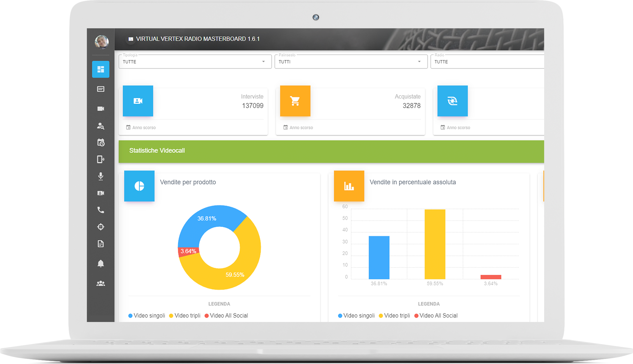Viewport: 633px width, 364px height.
Task: Select the microphone icon in sidebar
Action: tap(101, 176)
